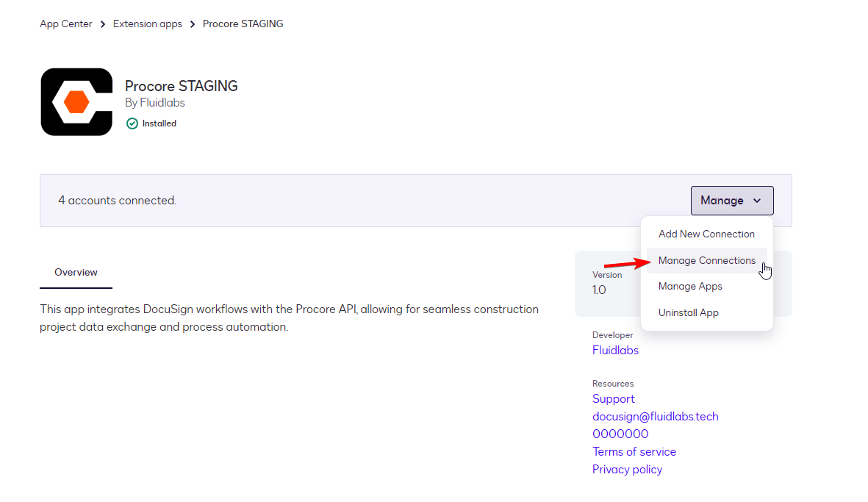Open the Manage dropdown button
The width and height of the screenshot is (868, 502).
pyautogui.click(x=731, y=201)
